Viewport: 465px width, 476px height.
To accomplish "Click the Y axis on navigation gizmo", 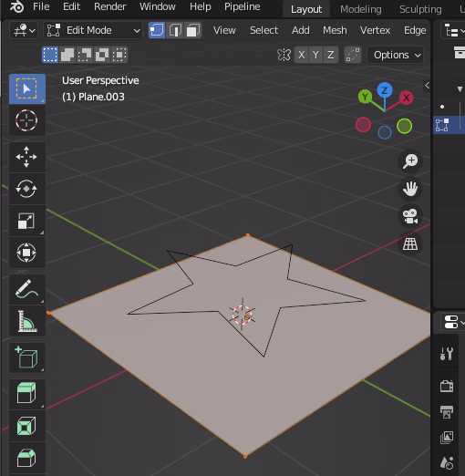I will pos(365,97).
